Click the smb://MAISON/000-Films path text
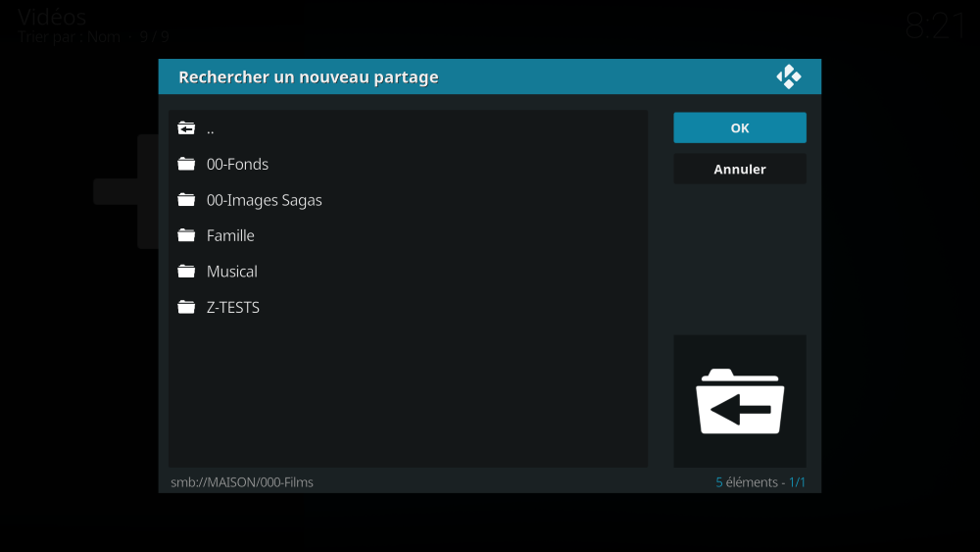This screenshot has height=552, width=980. point(242,482)
